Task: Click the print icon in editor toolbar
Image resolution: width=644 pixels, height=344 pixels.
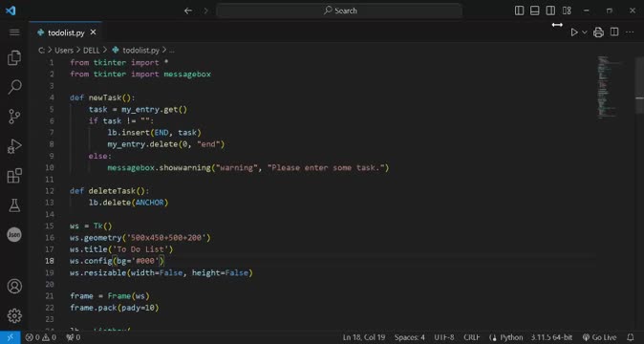Action: (x=598, y=32)
